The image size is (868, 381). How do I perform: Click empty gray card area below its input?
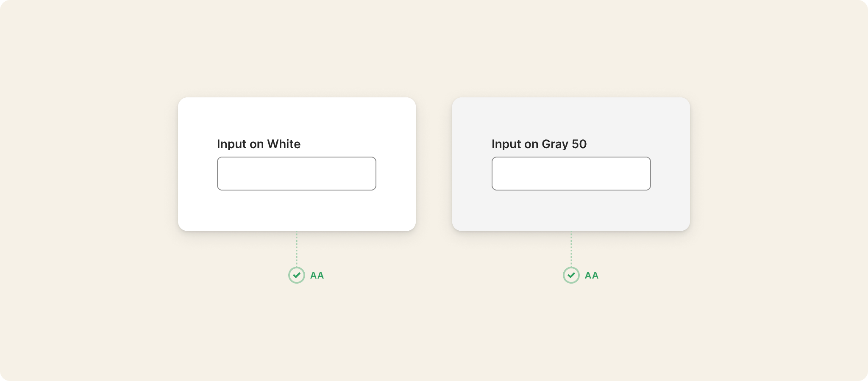[571, 210]
